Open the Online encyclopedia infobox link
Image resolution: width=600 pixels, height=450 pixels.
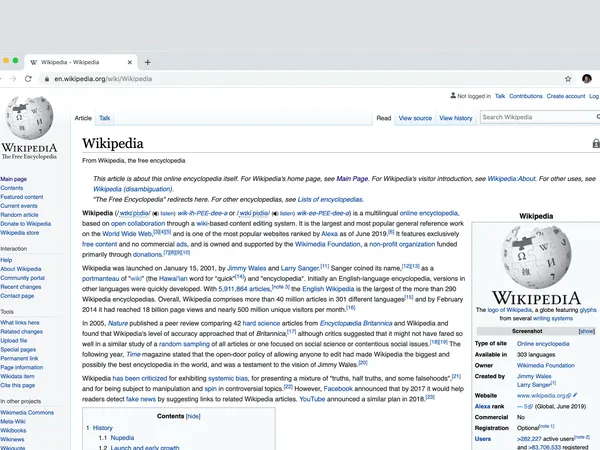[543, 344]
